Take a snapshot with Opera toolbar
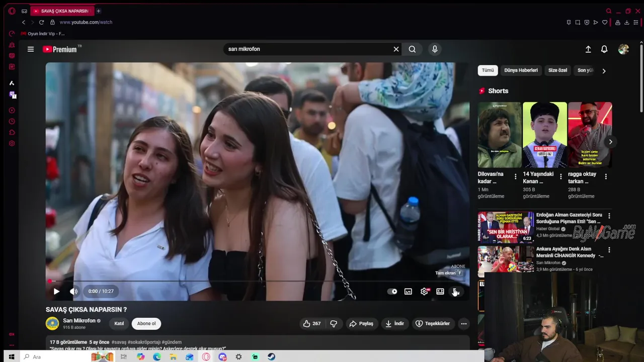Screen dimensions: 644x362 (x=578, y=22)
